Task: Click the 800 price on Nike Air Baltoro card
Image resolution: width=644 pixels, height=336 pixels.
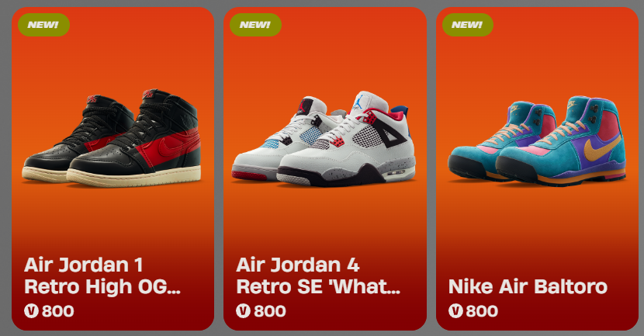Action: [x=482, y=311]
